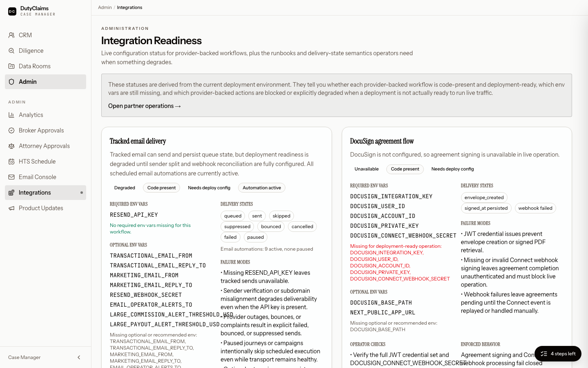
Task: Click the Admin breadcrumb link
Action: coord(105,7)
